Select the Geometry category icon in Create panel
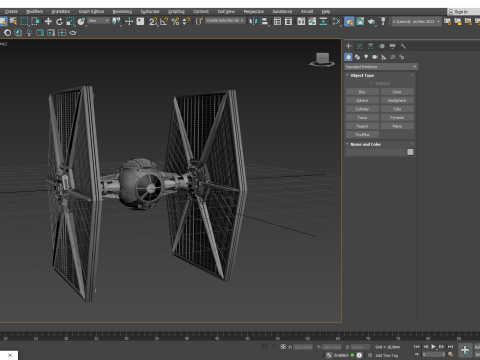 [348, 57]
